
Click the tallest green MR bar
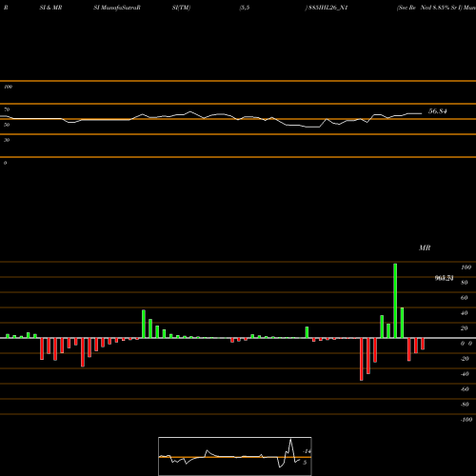(x=395, y=301)
